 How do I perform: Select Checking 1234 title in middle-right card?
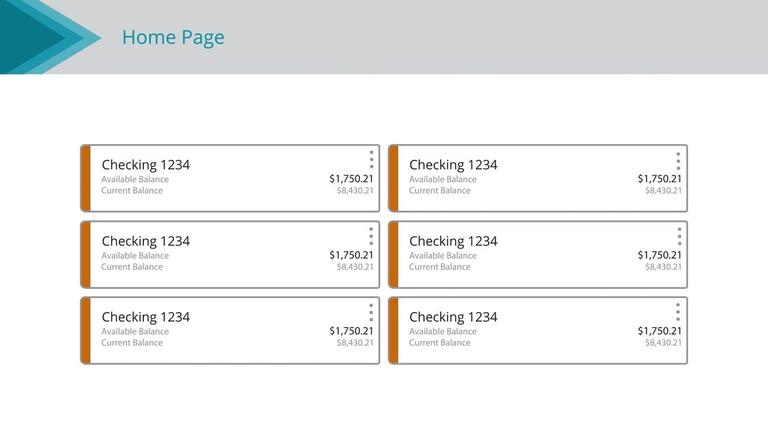click(453, 241)
